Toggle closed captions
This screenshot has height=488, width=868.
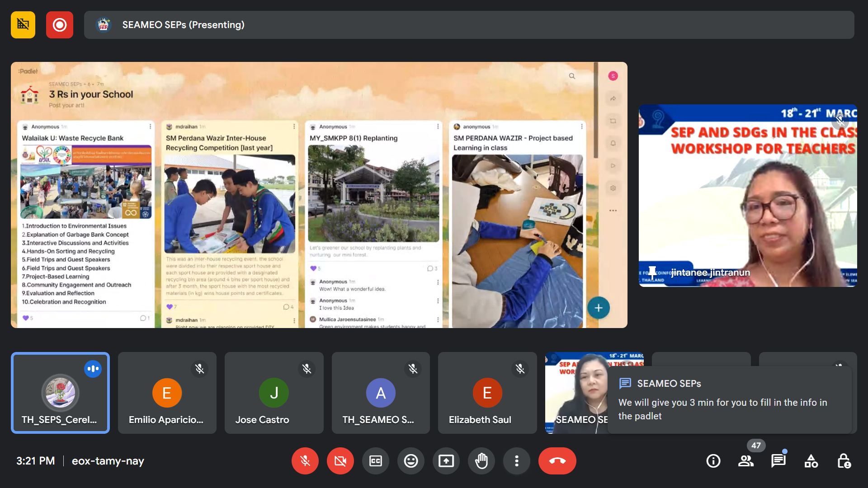376,461
